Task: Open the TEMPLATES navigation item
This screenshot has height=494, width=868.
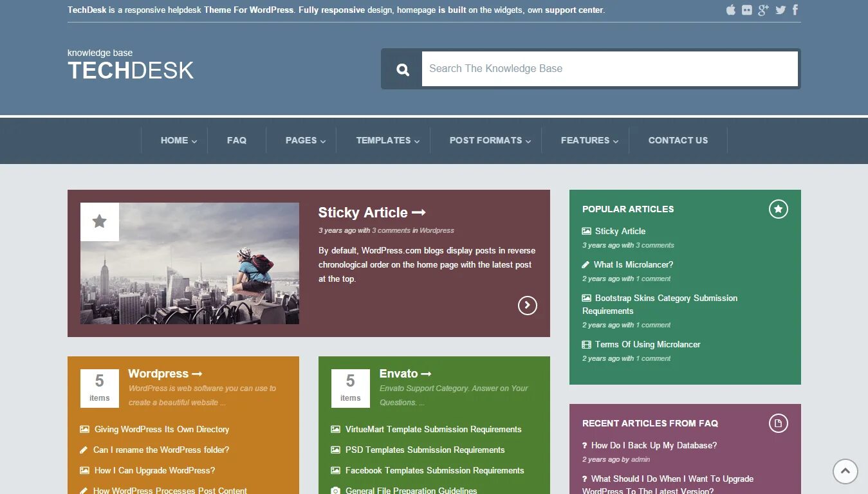Action: pos(383,140)
